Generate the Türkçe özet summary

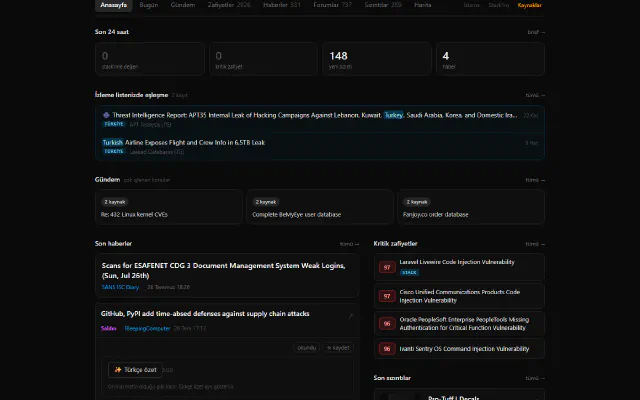point(136,370)
